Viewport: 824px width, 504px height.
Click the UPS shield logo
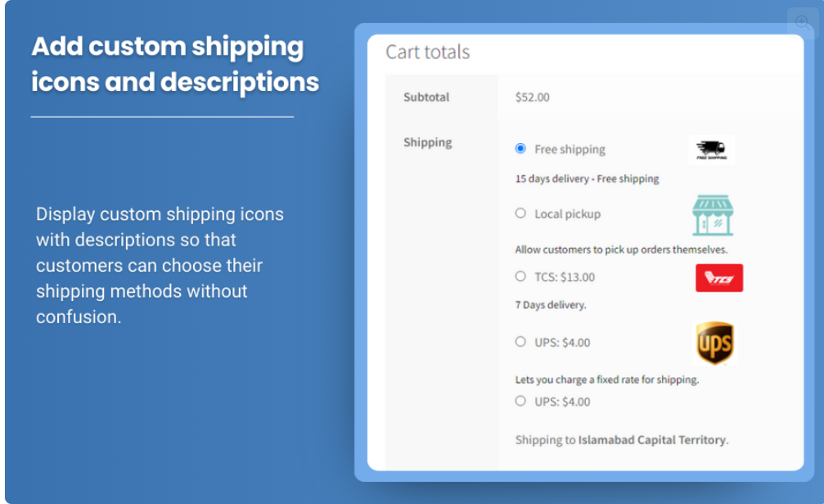(714, 343)
